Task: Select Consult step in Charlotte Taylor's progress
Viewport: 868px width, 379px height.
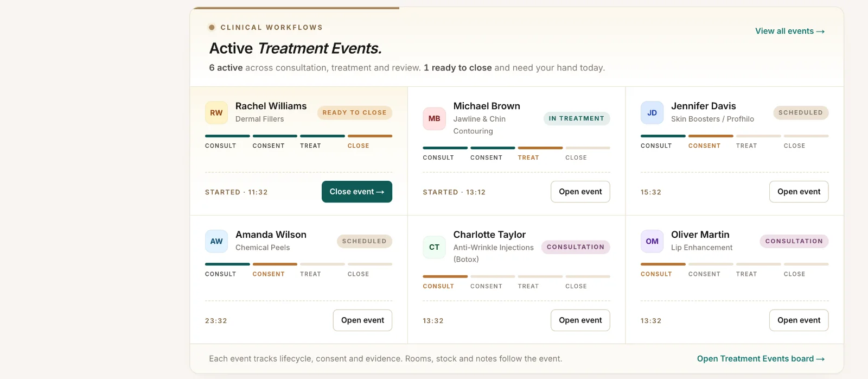Action: [x=445, y=282]
